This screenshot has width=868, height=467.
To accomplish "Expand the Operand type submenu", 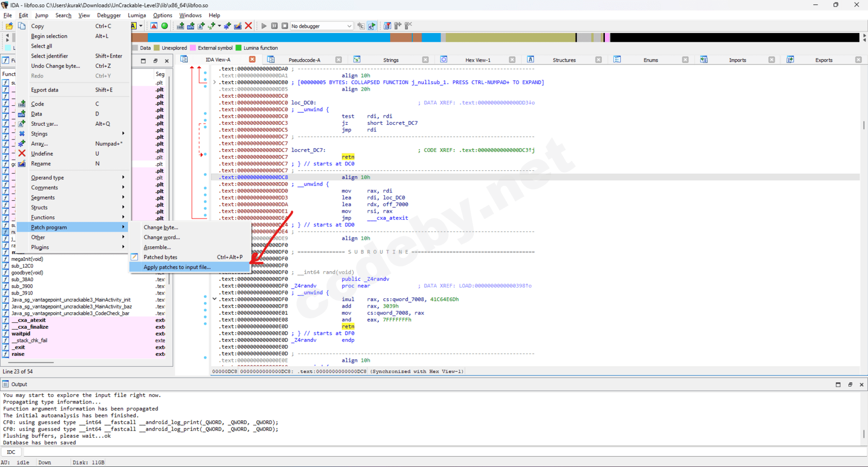I will click(73, 177).
